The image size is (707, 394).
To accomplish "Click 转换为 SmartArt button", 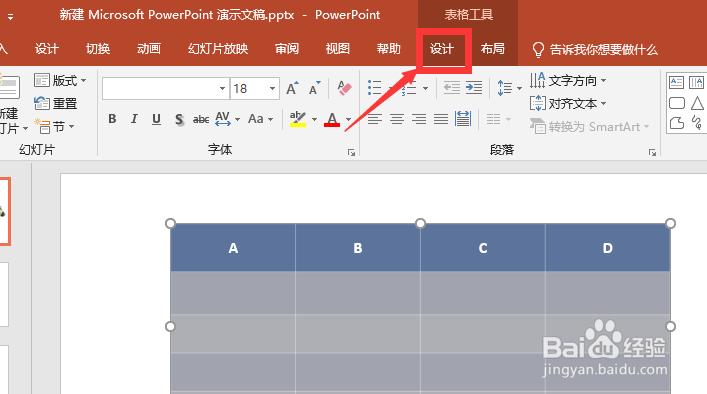I will [x=589, y=127].
